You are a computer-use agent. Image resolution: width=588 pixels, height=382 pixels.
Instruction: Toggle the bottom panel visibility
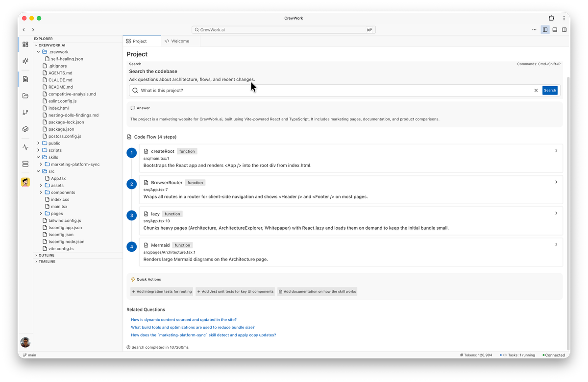(555, 30)
